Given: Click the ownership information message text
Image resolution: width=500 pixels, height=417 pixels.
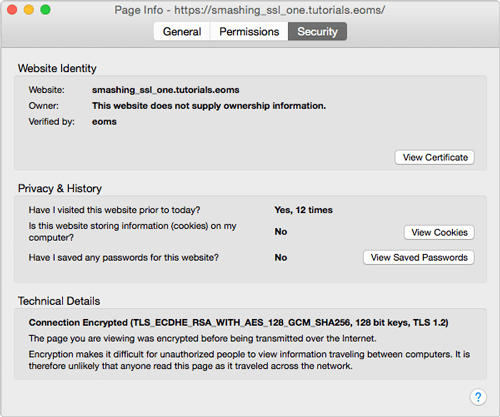Looking at the screenshot, I should [x=209, y=106].
